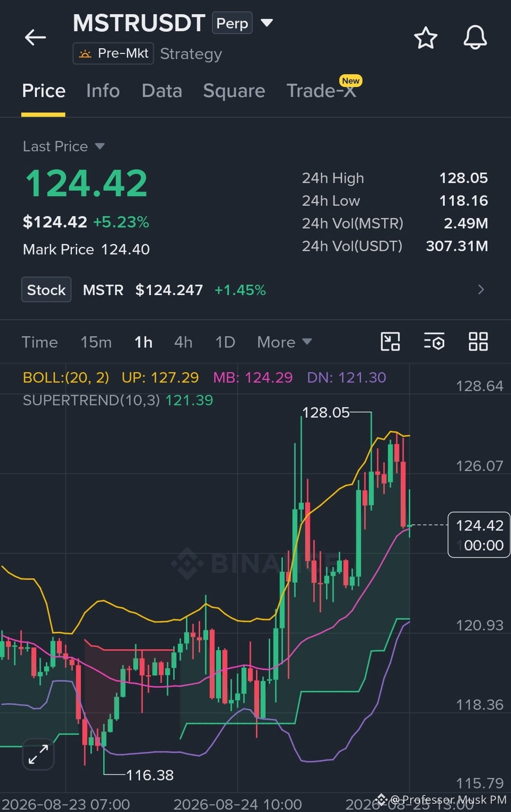The height and width of the screenshot is (812, 511).
Task: Add MSTRUSDT to favorites with star
Action: tap(425, 38)
